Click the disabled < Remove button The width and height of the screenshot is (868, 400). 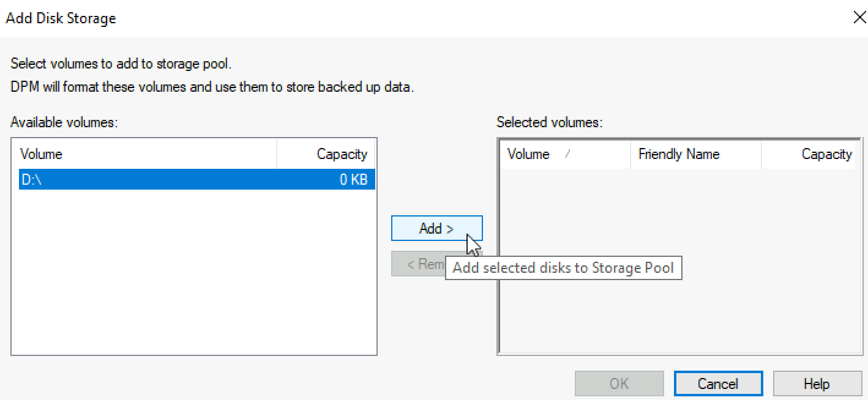pos(419,264)
